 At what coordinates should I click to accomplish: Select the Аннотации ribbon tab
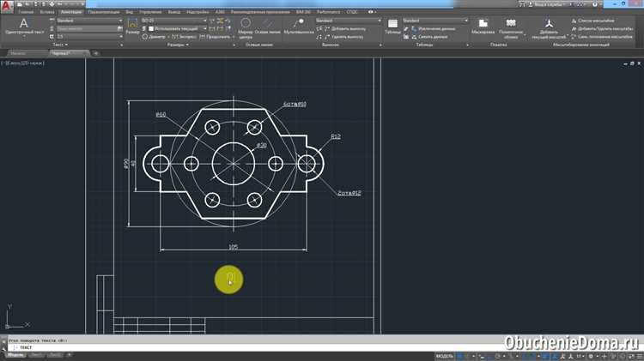[x=71, y=12]
